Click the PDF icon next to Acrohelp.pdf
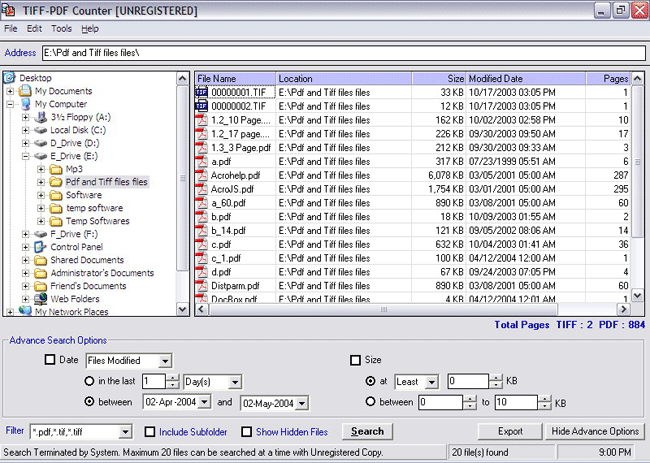 (x=201, y=175)
